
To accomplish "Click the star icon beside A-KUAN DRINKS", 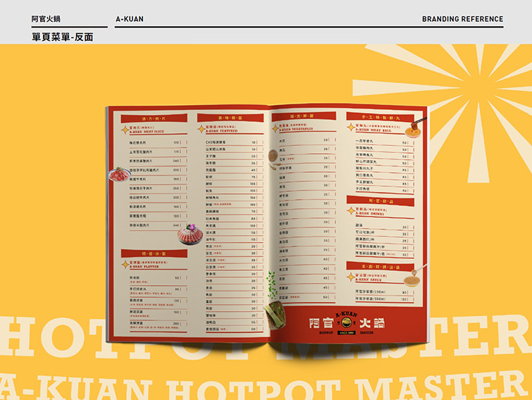I will point(351,211).
